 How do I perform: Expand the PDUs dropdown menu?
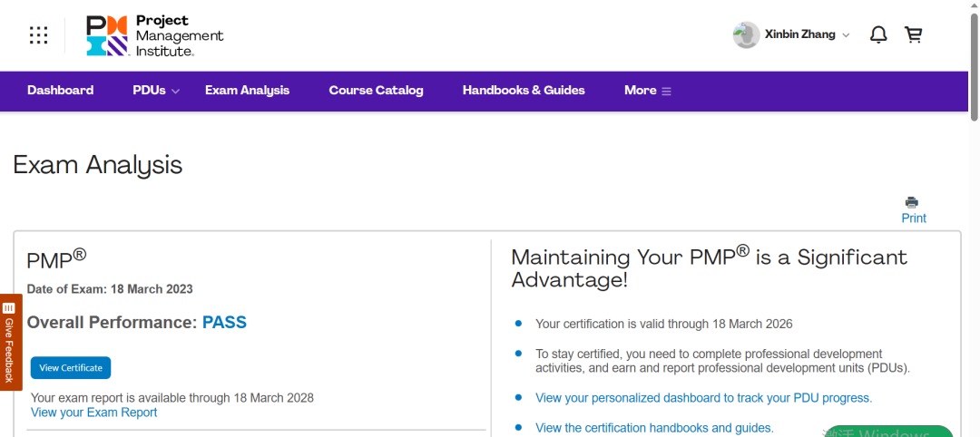tap(156, 91)
